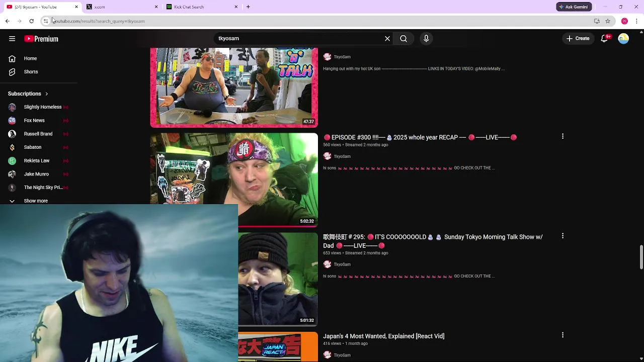Open the Create button
This screenshot has height=362, width=644.
[x=578, y=38]
